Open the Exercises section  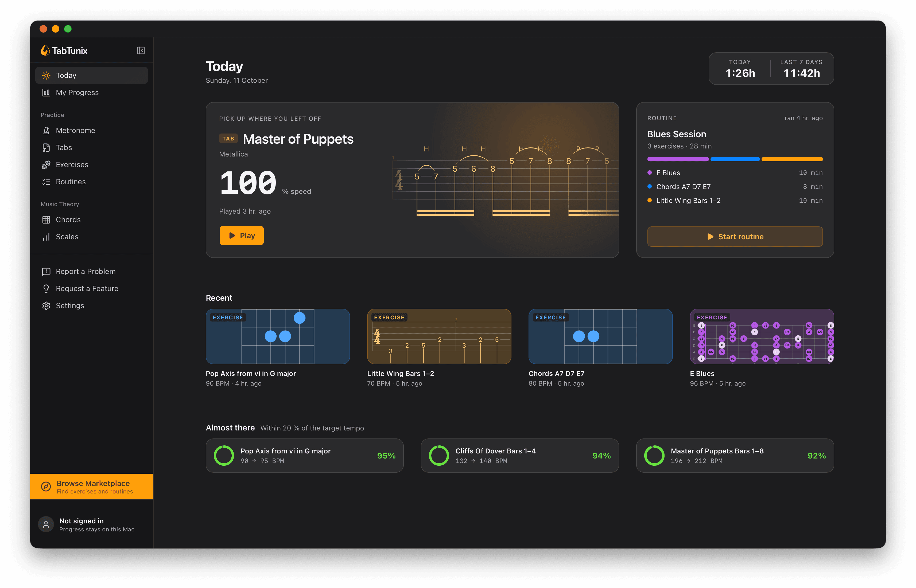(92, 164)
